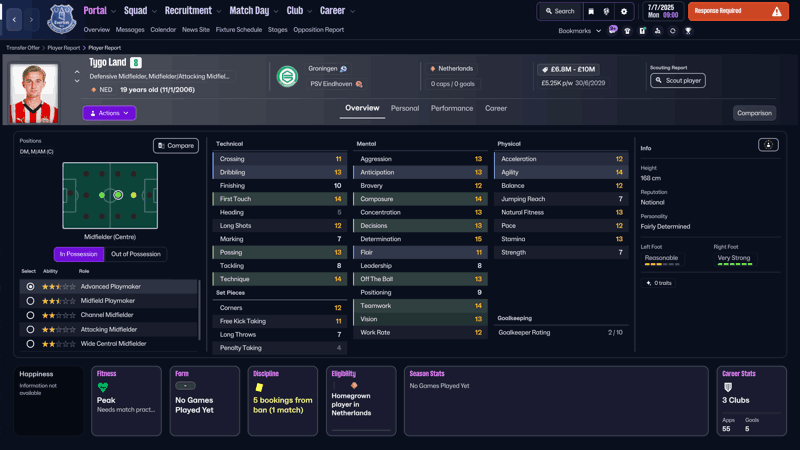Switch to Out of Possession view
The width and height of the screenshot is (800, 450).
pos(136,254)
